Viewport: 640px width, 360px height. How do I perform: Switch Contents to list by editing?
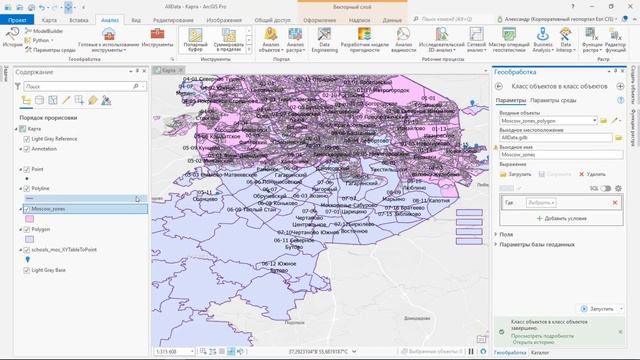point(66,100)
